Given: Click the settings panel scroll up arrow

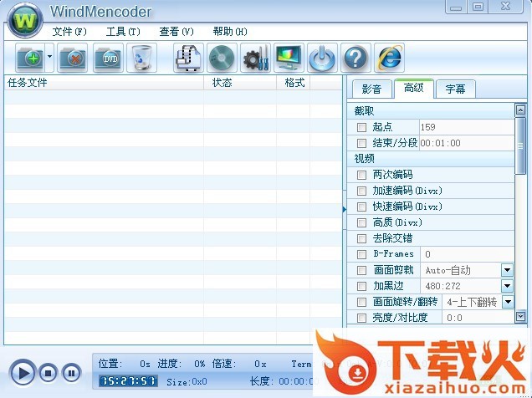Looking at the screenshot, I should [x=520, y=110].
